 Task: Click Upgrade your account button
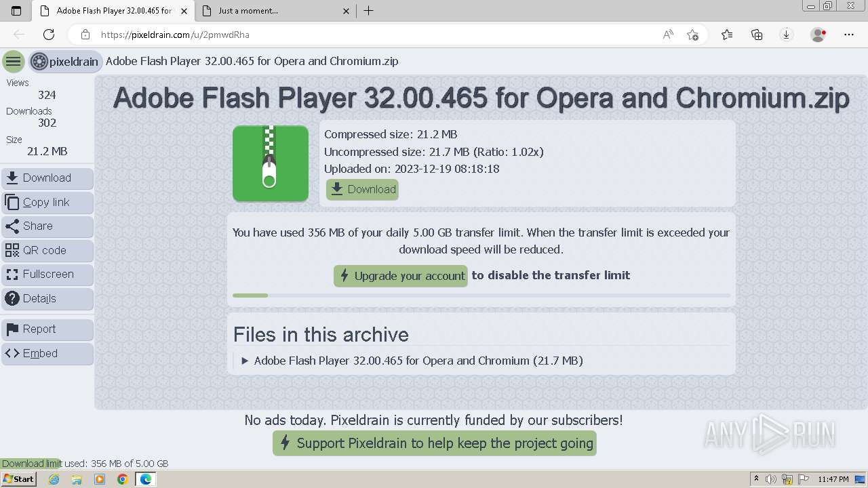[401, 276]
